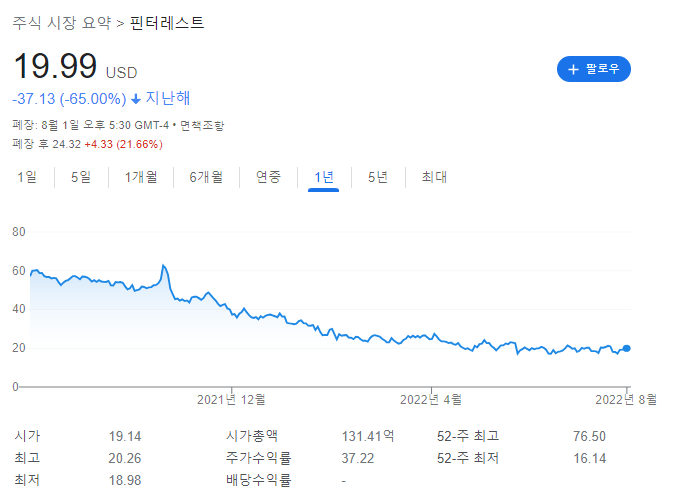Click the 지난해 period text

[168, 98]
